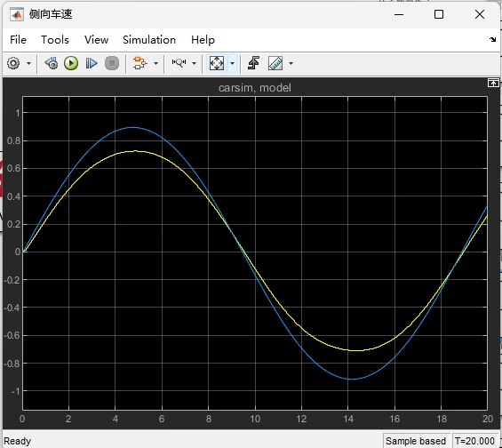This screenshot has height=448, width=502.
Task: Open the View menu
Action: (96, 40)
